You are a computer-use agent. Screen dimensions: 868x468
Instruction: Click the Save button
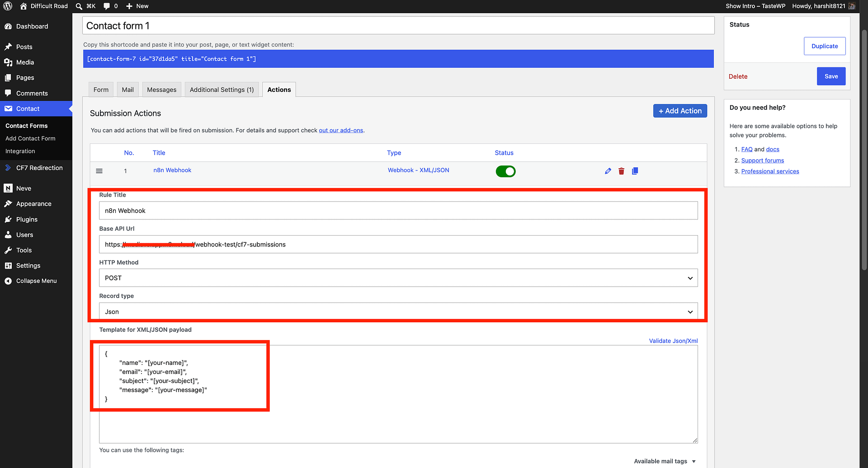click(831, 76)
